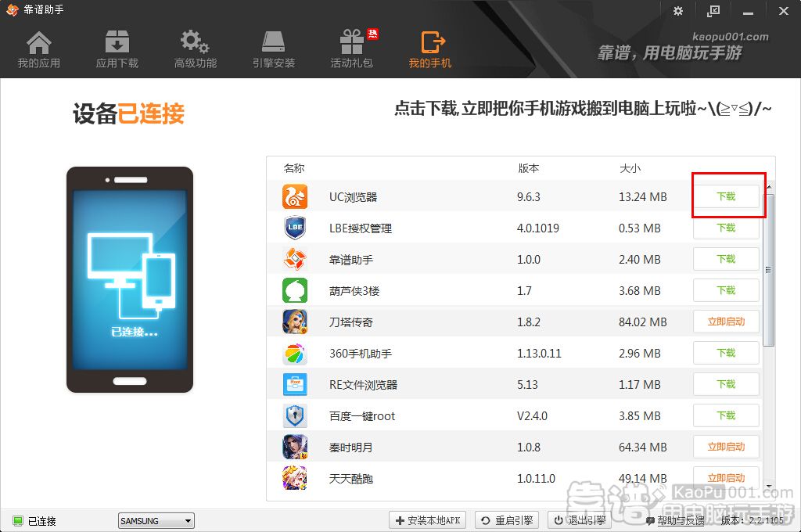The height and width of the screenshot is (532, 801).
Task: Click the 3.68 MB size value
Action: [640, 290]
